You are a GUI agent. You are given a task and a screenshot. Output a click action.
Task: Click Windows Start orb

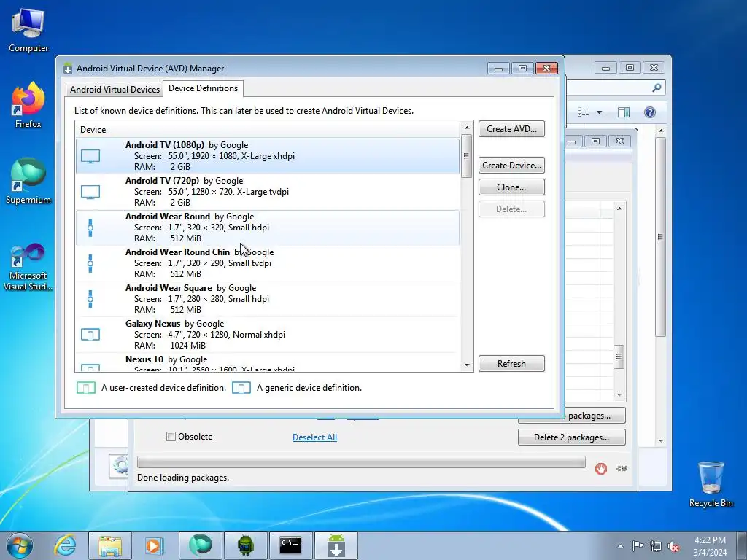point(20,545)
